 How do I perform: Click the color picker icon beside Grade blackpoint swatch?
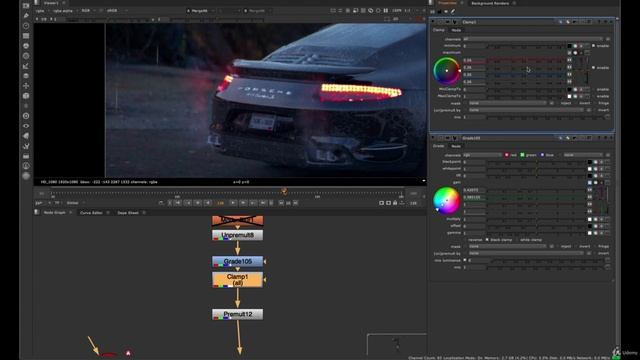pos(596,162)
